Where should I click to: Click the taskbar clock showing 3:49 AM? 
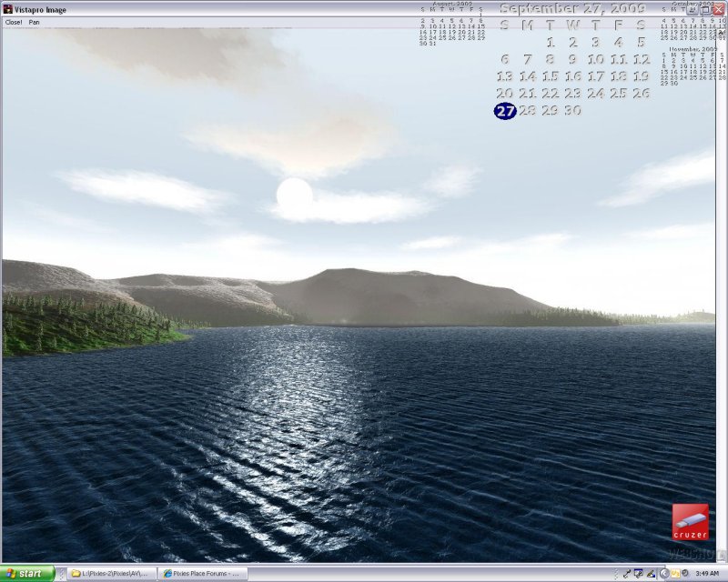tap(706, 574)
